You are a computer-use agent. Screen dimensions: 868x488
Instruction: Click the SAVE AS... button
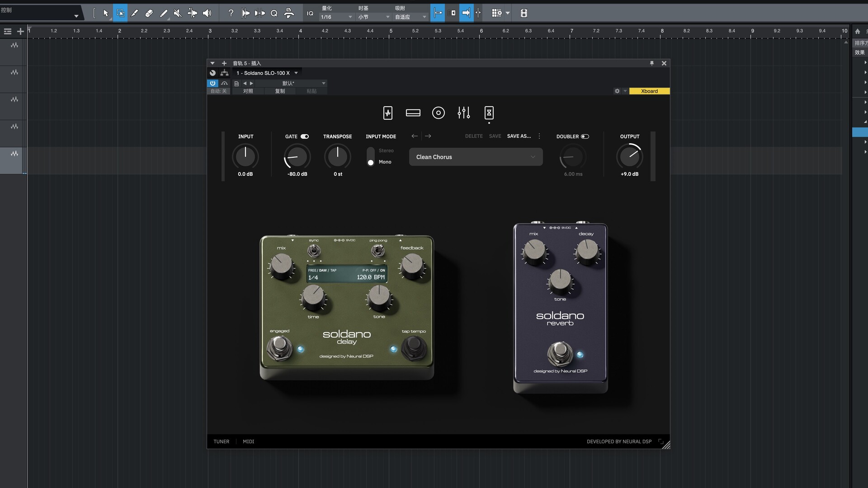pyautogui.click(x=519, y=136)
